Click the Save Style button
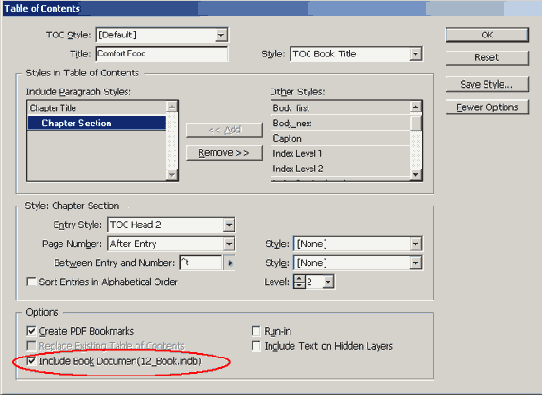 [487, 84]
